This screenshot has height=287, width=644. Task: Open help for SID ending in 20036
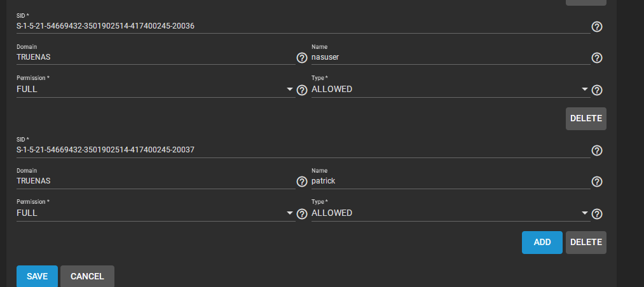pos(597,27)
